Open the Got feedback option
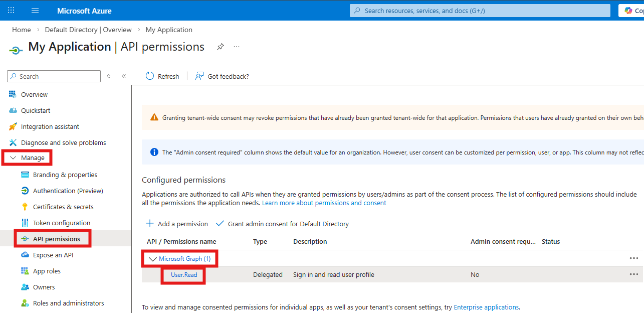Viewport: 644px width, 313px height. click(x=222, y=76)
